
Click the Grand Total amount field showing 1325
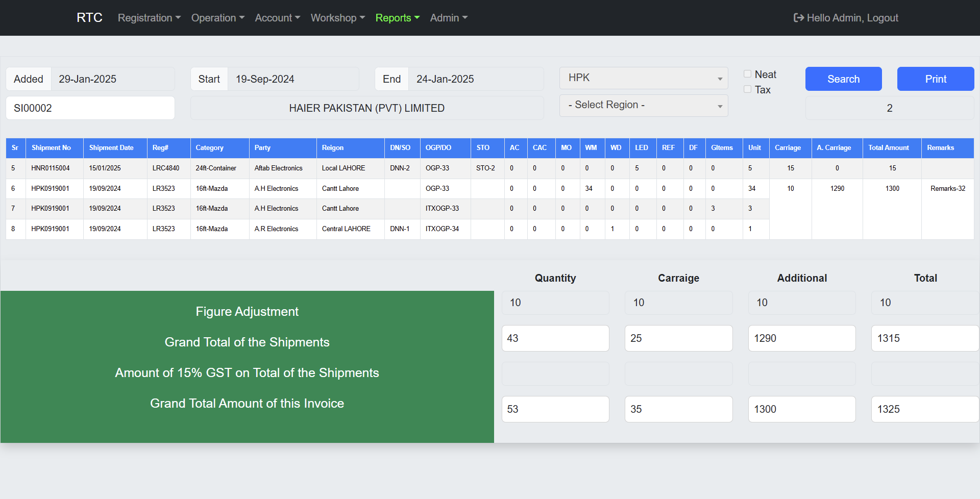point(924,409)
